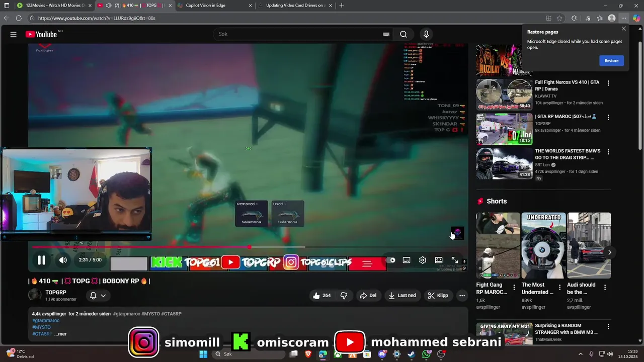Expand the description with ...mer
The height and width of the screenshot is (362, 644).
[x=60, y=334]
